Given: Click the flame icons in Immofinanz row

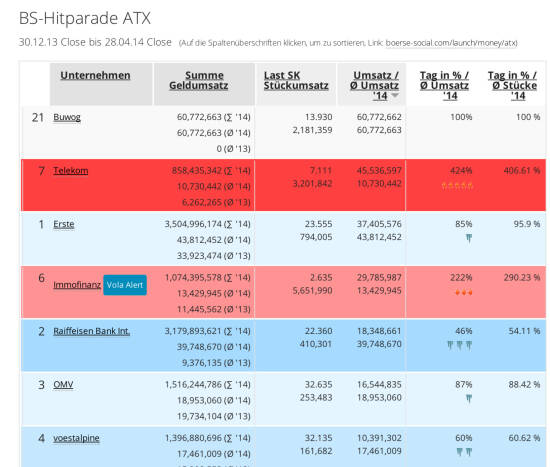Looking at the screenshot, I should pyautogui.click(x=463, y=292).
